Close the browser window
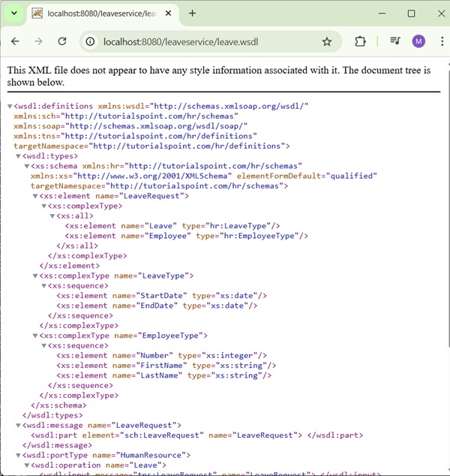The image size is (450, 476). 442,14
